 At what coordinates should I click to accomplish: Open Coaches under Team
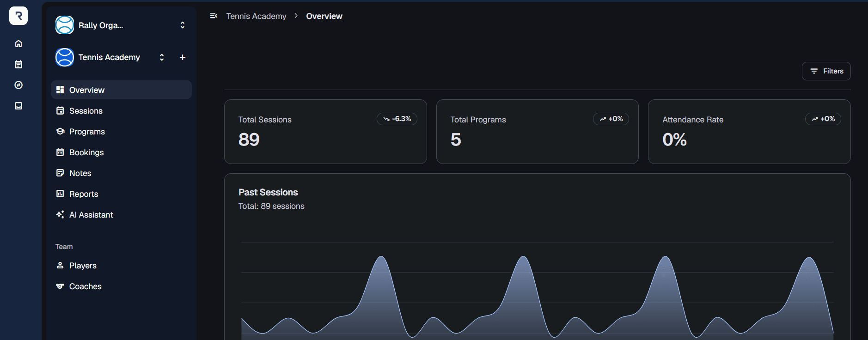(121, 286)
